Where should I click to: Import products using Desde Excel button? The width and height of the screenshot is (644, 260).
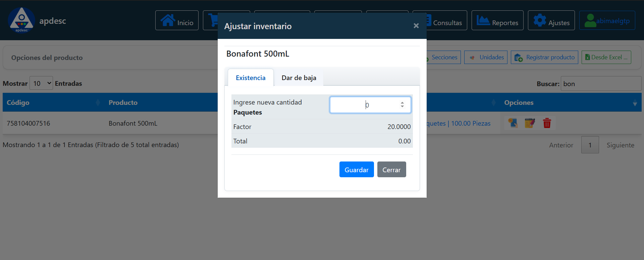click(x=606, y=57)
